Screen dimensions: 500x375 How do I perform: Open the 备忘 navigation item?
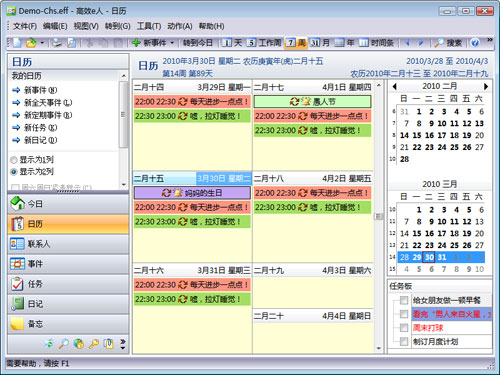tap(68, 324)
